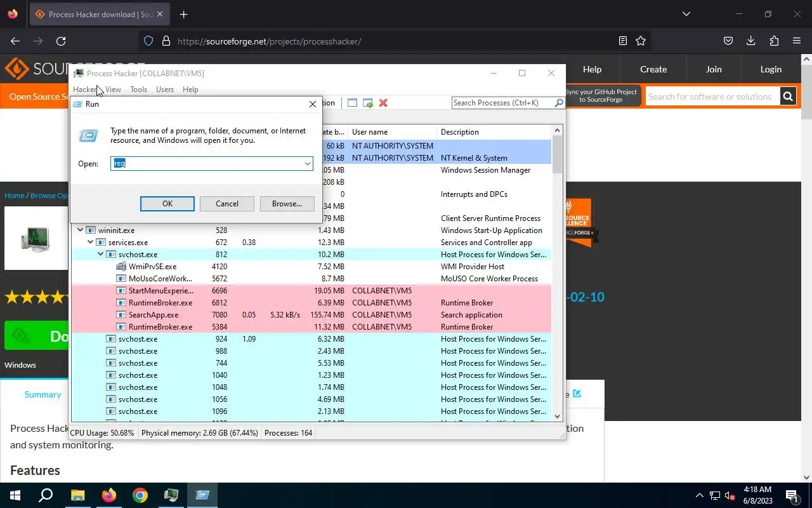This screenshot has width=812, height=508.
Task: Open File Explorer from the taskbar
Action: pos(77,495)
